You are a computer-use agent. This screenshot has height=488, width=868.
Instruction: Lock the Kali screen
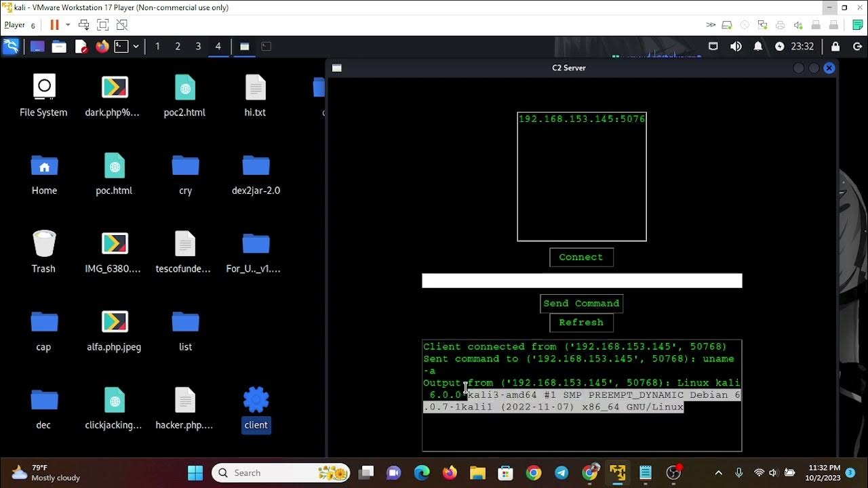[x=835, y=47]
